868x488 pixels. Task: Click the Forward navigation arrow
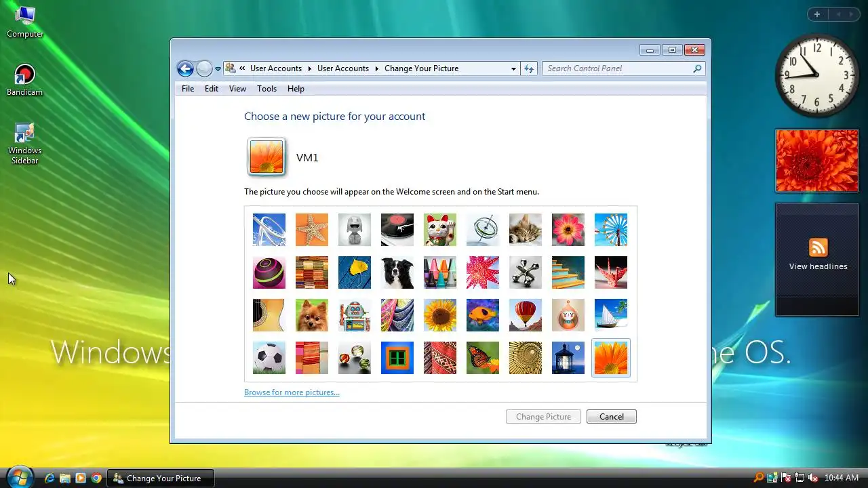[204, 68]
